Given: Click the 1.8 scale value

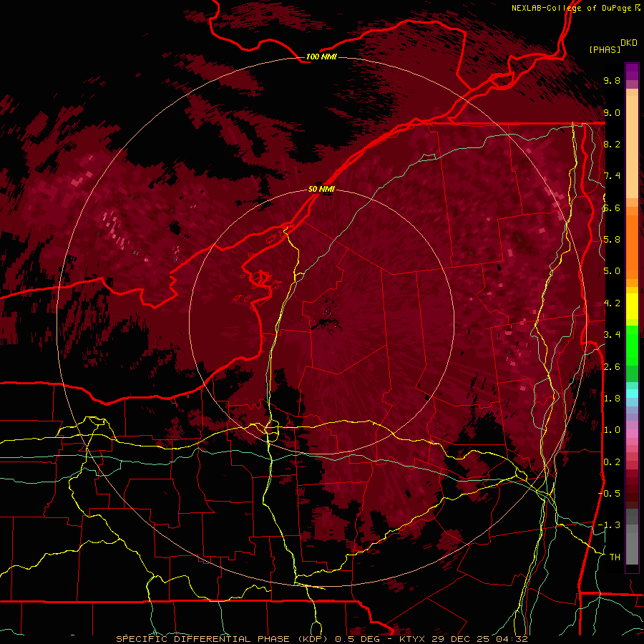Looking at the screenshot, I should coord(612,399).
